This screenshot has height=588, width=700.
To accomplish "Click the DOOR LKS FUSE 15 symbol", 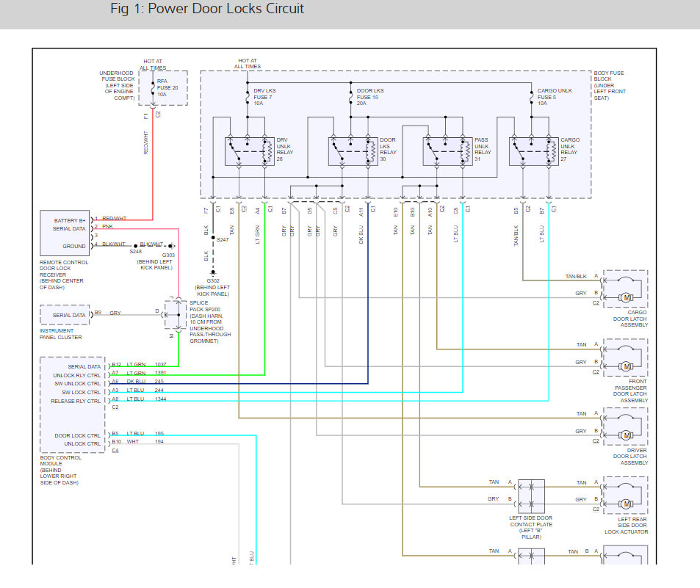I will pos(351,97).
